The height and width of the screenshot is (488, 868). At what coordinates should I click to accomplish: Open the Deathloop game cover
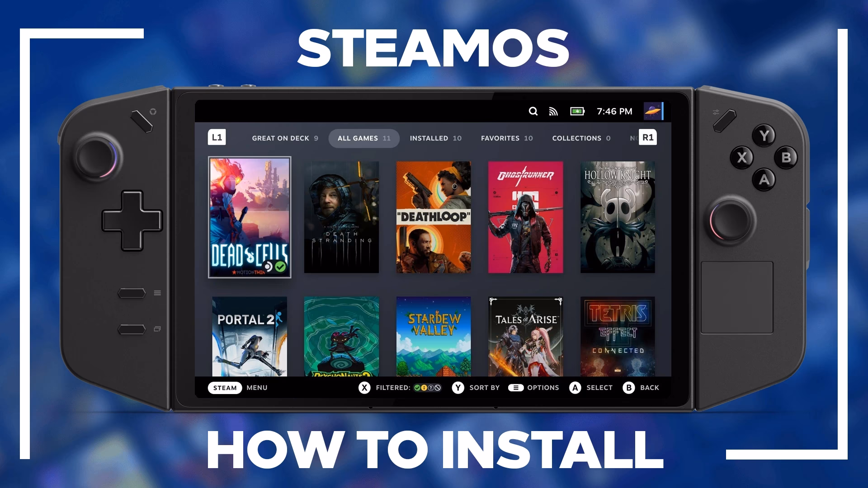[434, 217]
